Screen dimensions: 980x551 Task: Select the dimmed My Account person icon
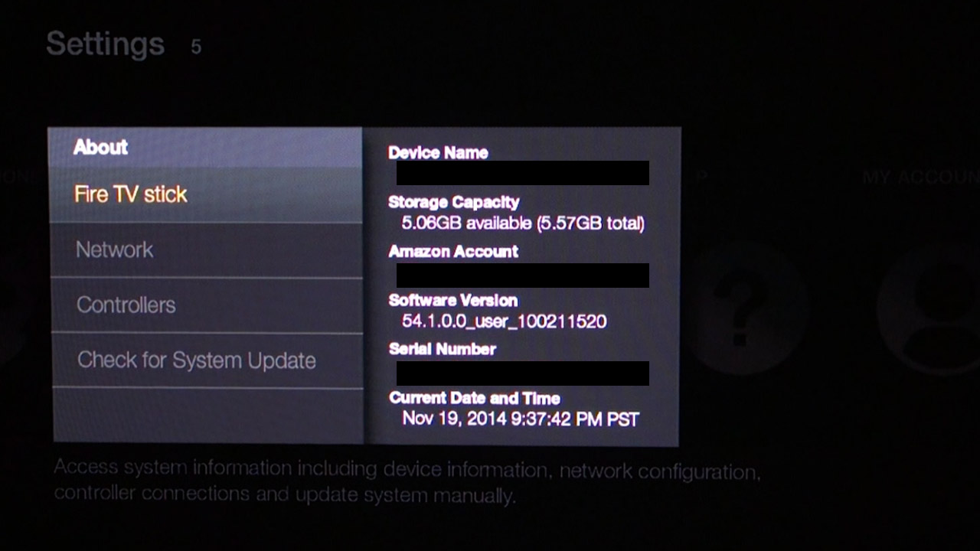coord(929,308)
